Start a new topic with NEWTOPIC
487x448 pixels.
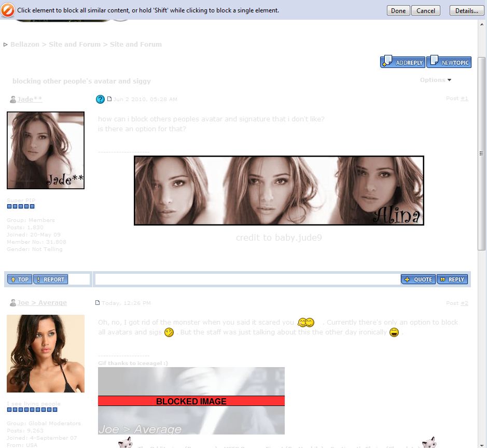(449, 62)
